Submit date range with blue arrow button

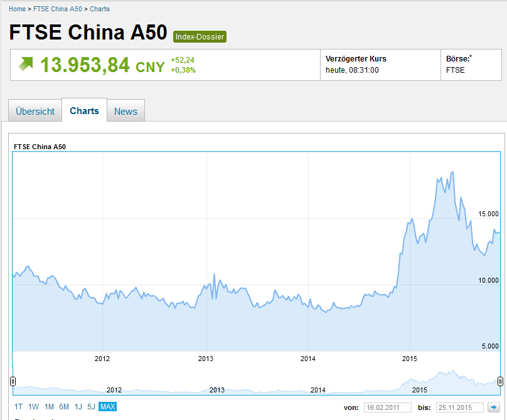493,407
